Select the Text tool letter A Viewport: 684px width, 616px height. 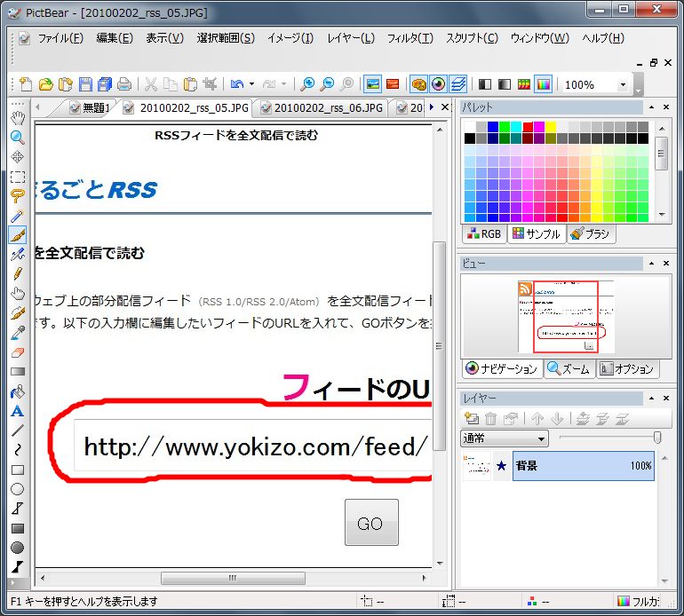click(18, 411)
